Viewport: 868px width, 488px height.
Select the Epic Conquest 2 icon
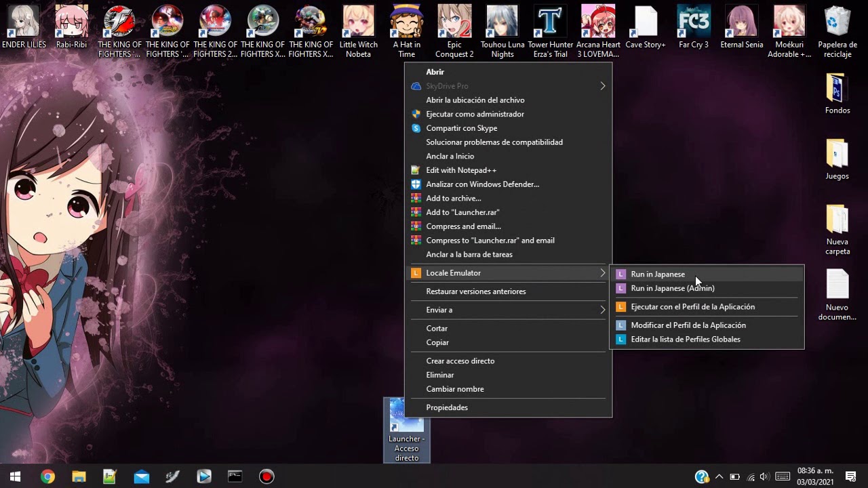tap(454, 30)
